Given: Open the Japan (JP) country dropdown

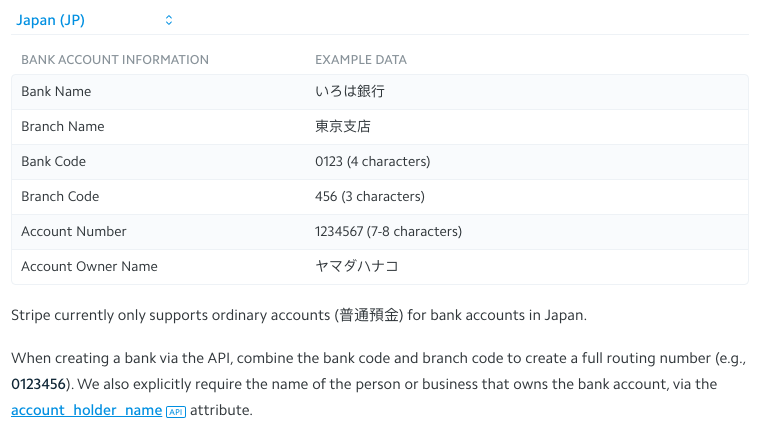Looking at the screenshot, I should point(95,20).
